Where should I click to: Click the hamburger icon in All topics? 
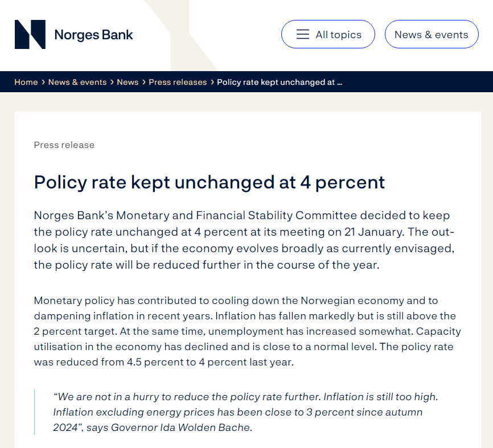pos(303,35)
